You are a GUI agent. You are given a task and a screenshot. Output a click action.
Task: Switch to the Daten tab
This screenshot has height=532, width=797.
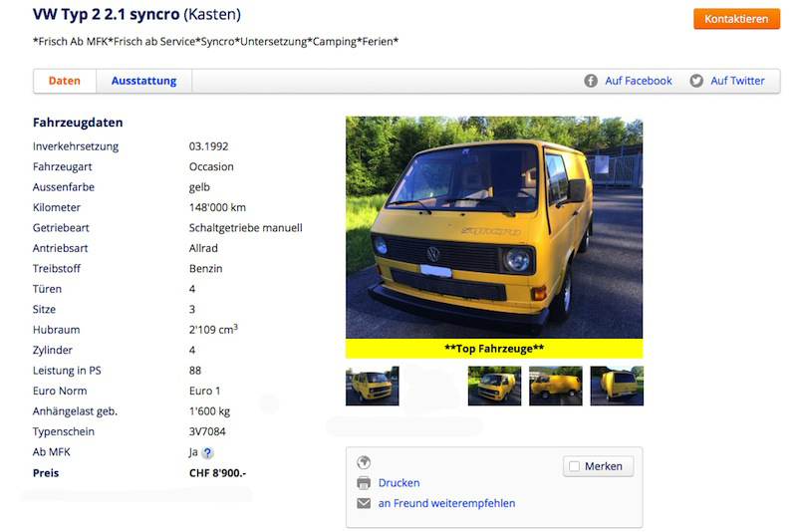65,81
